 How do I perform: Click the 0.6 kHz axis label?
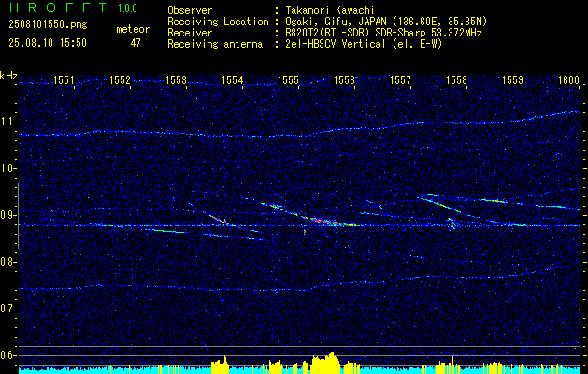7,355
